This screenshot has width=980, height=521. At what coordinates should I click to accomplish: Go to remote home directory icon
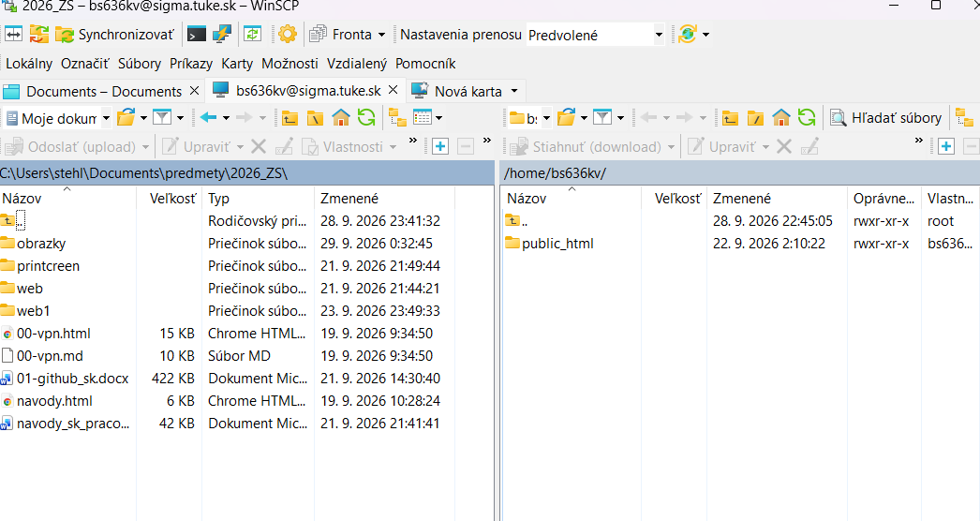pos(781,117)
